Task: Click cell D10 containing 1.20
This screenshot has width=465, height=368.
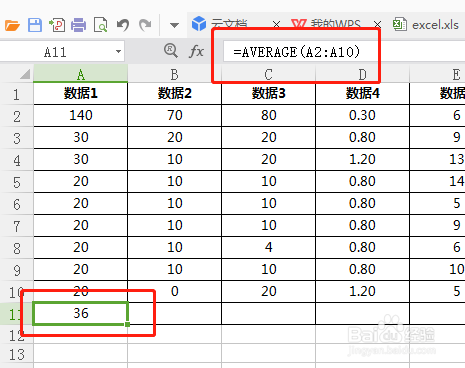Action: click(x=362, y=292)
